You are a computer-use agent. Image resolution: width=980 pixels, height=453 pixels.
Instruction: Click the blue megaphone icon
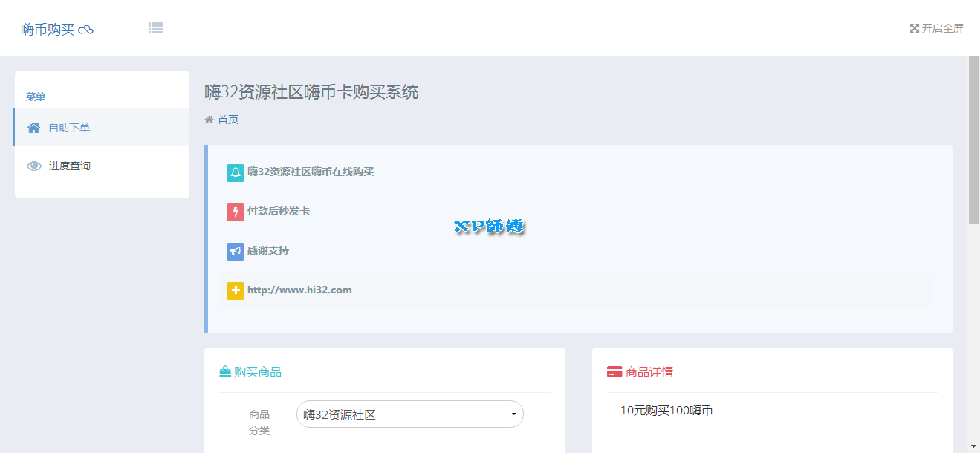(x=236, y=251)
